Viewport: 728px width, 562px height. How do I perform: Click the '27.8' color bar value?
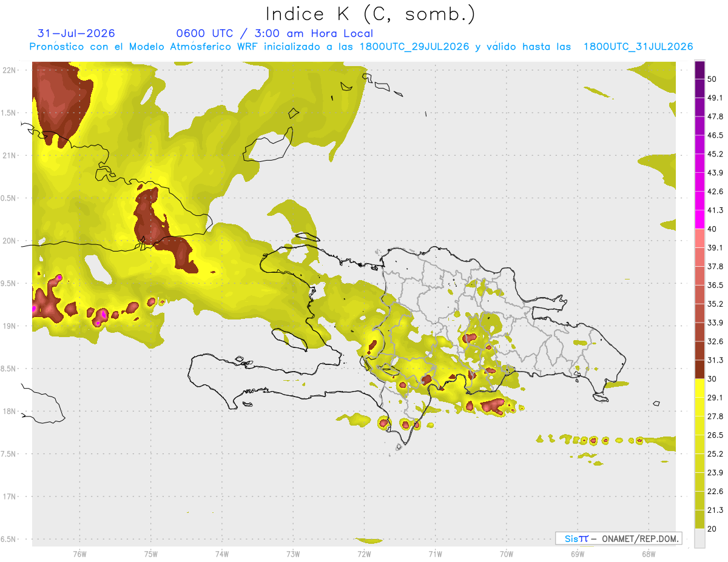click(715, 416)
